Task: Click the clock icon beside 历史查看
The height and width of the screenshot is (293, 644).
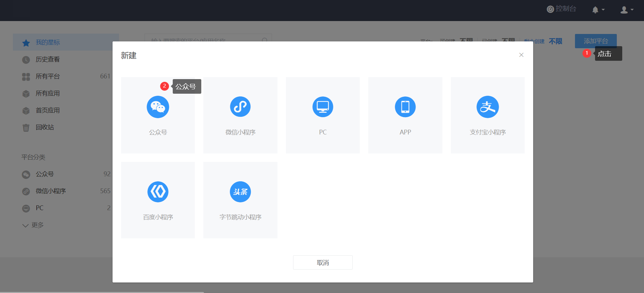Action: pos(26,60)
